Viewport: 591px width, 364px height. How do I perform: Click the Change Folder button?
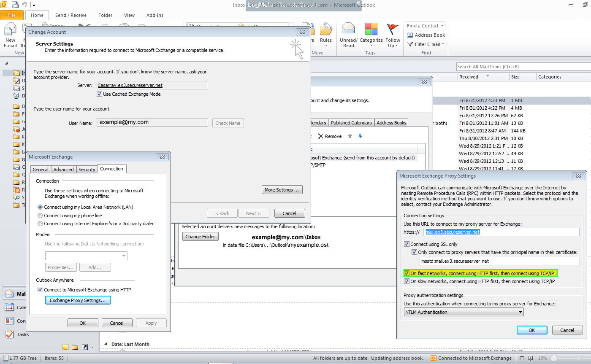tap(200, 237)
